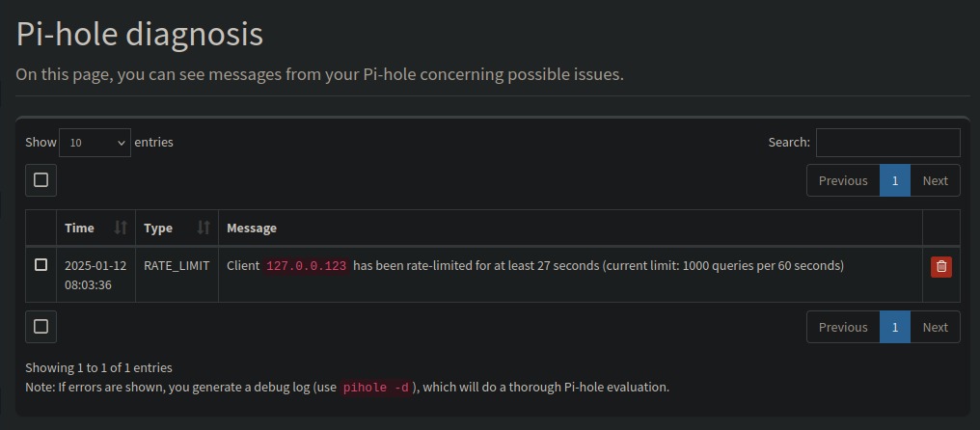980x430 pixels.
Task: Go to Next page in top pagination
Action: tap(935, 180)
